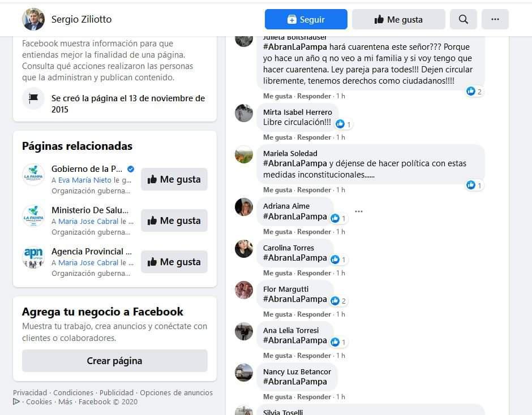Open the three-dots page options menu

[495, 19]
